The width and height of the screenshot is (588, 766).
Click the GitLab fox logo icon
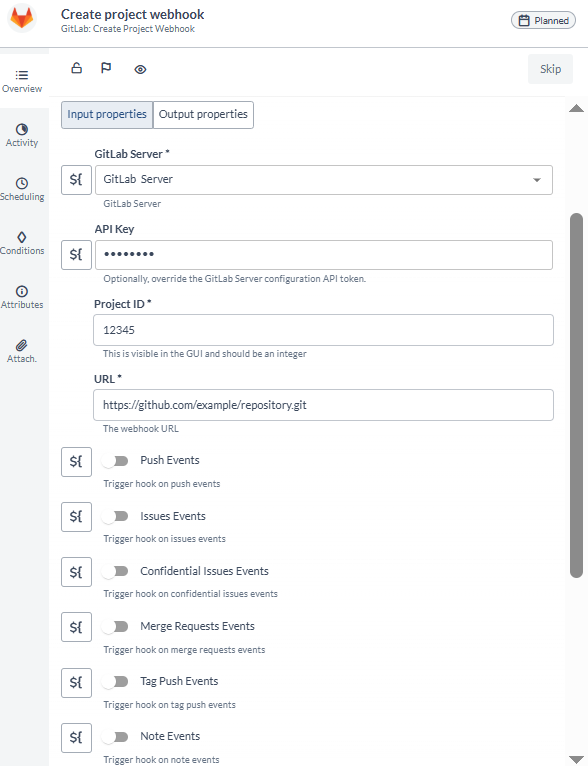click(22, 19)
